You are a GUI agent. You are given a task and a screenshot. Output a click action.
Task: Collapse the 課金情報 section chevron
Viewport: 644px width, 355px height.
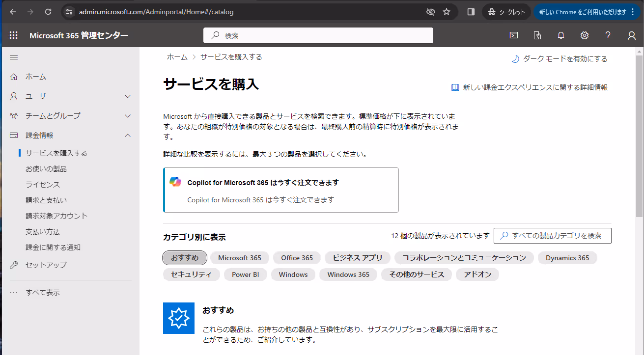pos(128,136)
